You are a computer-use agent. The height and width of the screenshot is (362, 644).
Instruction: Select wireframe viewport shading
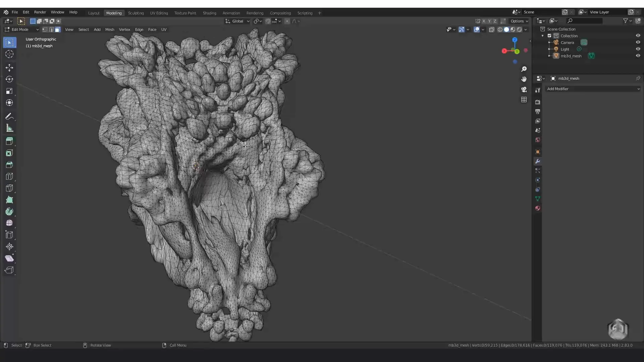[500, 29]
